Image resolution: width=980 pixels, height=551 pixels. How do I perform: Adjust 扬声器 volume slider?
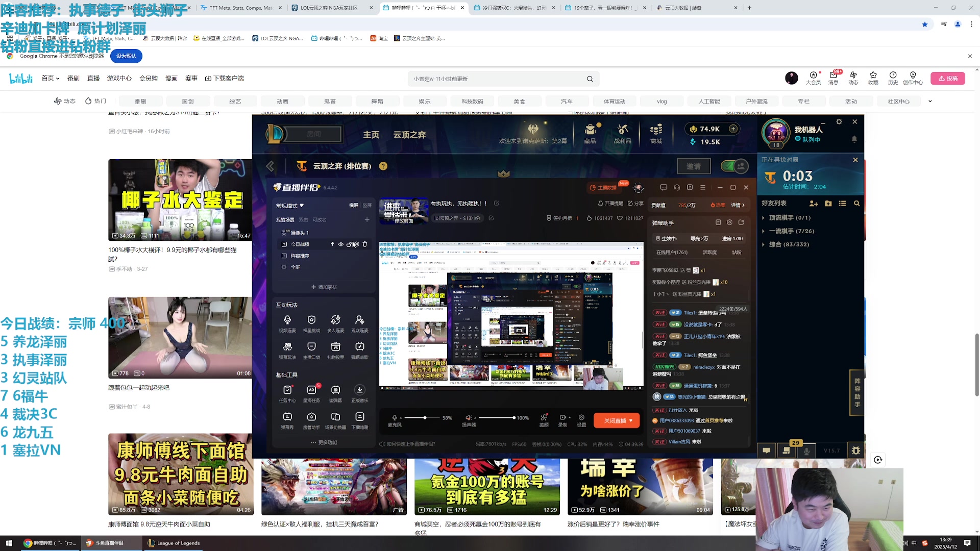[x=496, y=418]
